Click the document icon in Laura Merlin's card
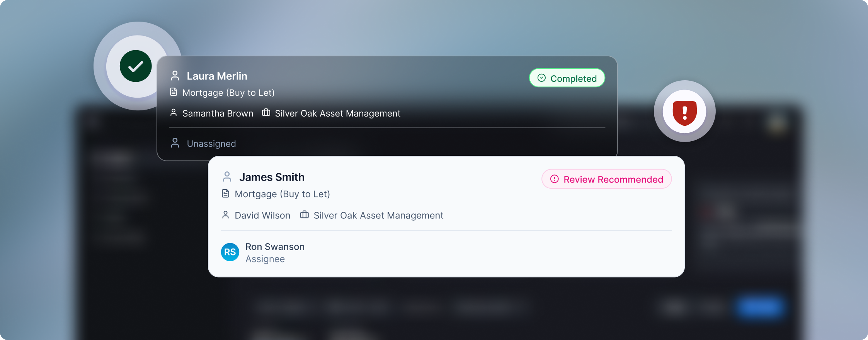This screenshot has width=868, height=340. (x=174, y=92)
